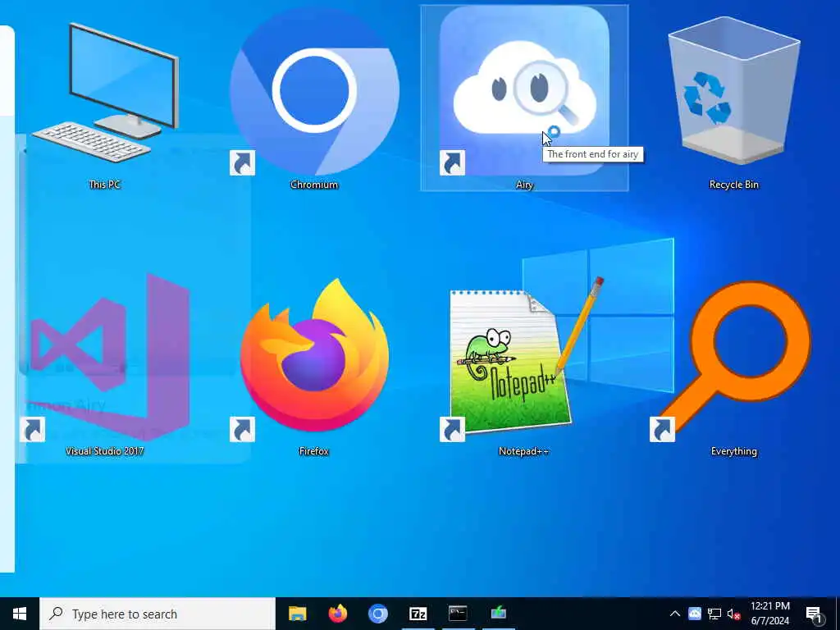Open the network status tray icon
840x630 pixels.
coord(714,614)
